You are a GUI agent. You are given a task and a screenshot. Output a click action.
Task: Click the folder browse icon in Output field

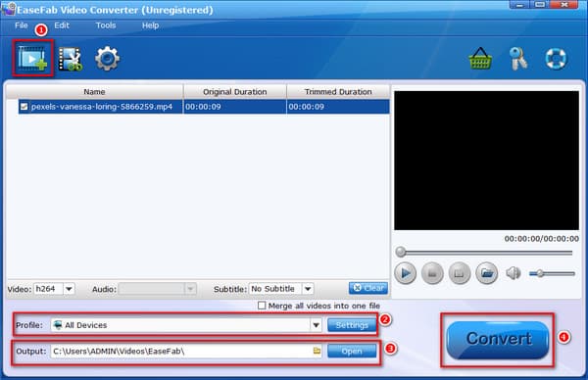(x=317, y=351)
